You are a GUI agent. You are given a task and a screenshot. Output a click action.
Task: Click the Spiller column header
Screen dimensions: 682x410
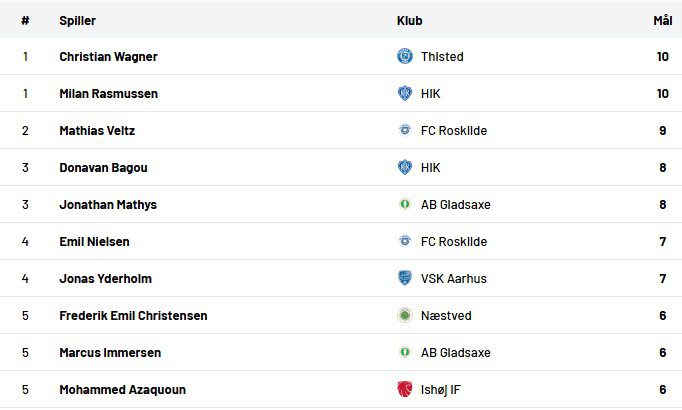click(77, 20)
